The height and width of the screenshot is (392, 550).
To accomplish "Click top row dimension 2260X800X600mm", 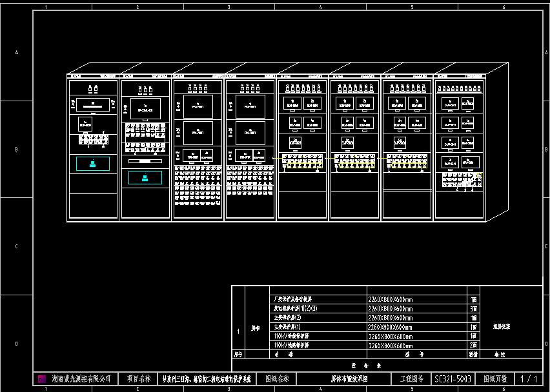I will pyautogui.click(x=391, y=299).
